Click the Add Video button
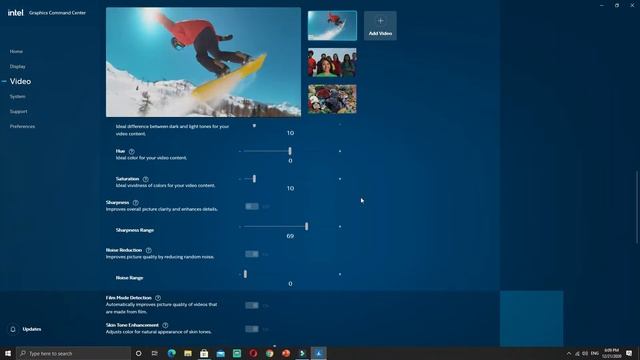 click(x=380, y=26)
